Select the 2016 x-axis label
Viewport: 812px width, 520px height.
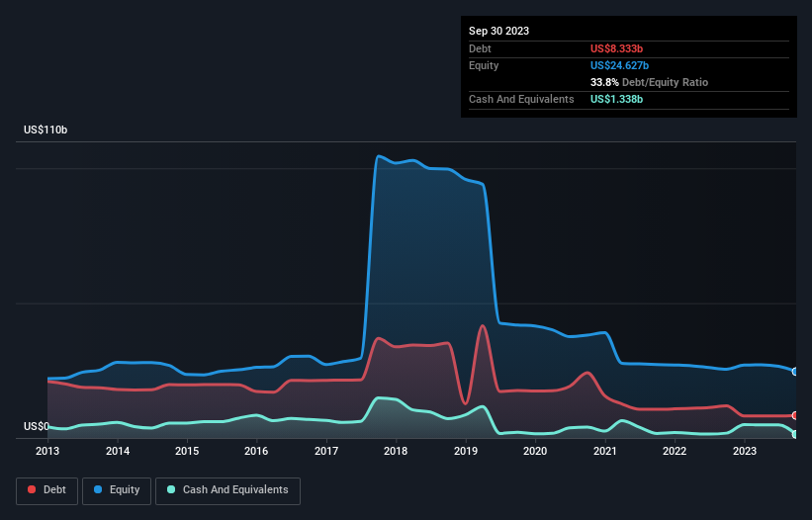click(256, 451)
